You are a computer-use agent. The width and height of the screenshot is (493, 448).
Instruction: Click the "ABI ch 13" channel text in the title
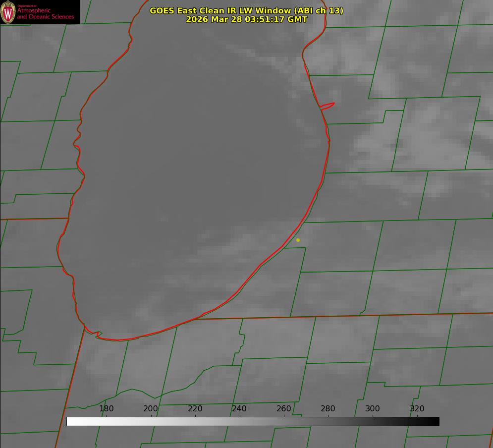317,10
